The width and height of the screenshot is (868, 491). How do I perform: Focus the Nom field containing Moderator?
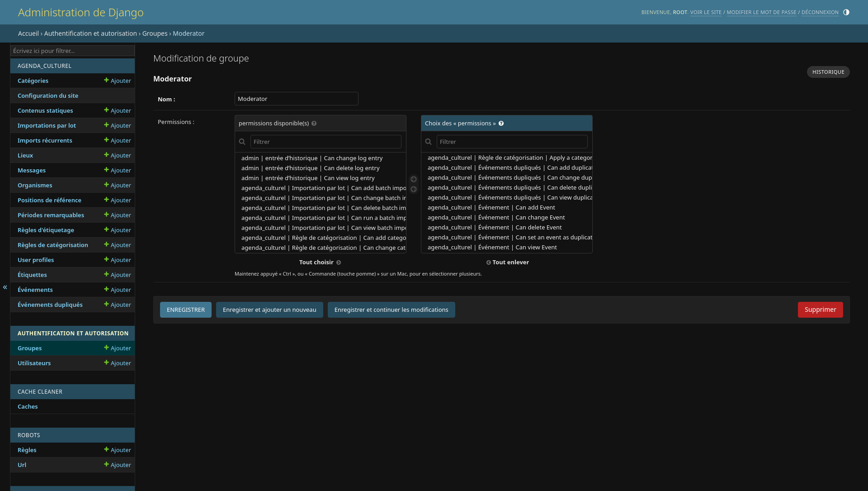tap(297, 99)
